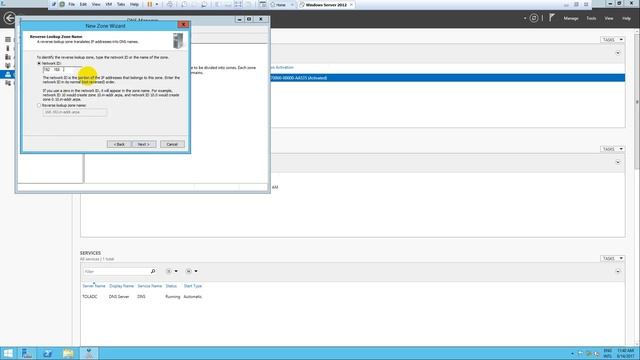
Task: Click the DNS Manager taskbar icon
Action: 89,353
